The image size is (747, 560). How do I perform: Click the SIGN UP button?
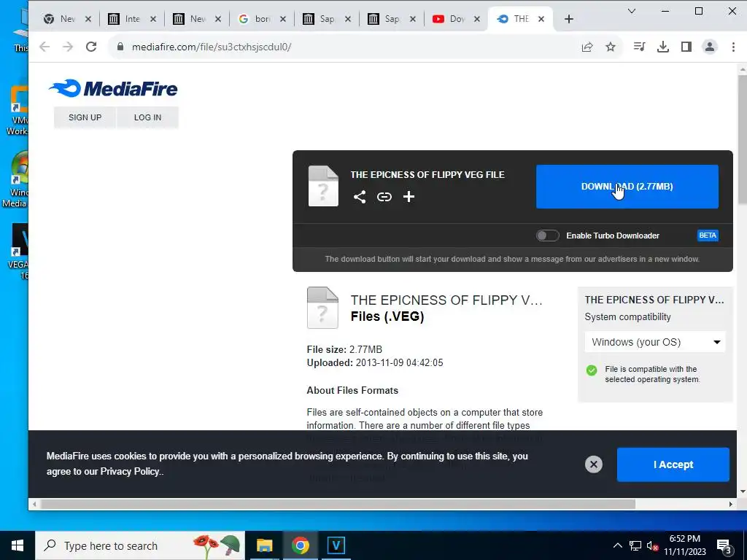[x=85, y=117]
